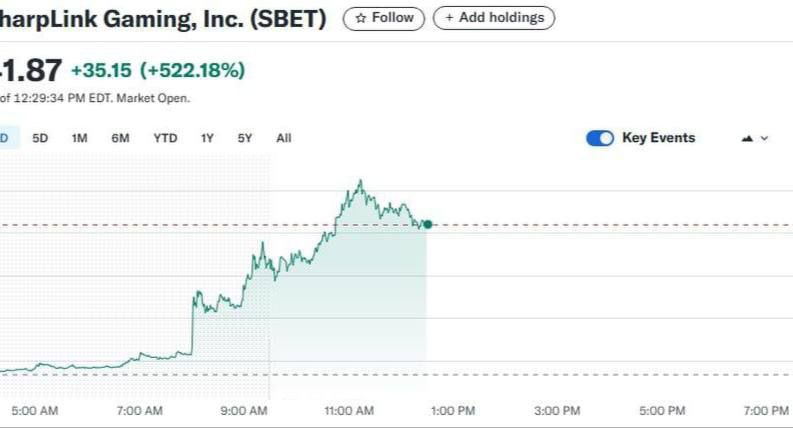The width and height of the screenshot is (793, 428).
Task: Show the YTD chart range
Action: coord(165,138)
